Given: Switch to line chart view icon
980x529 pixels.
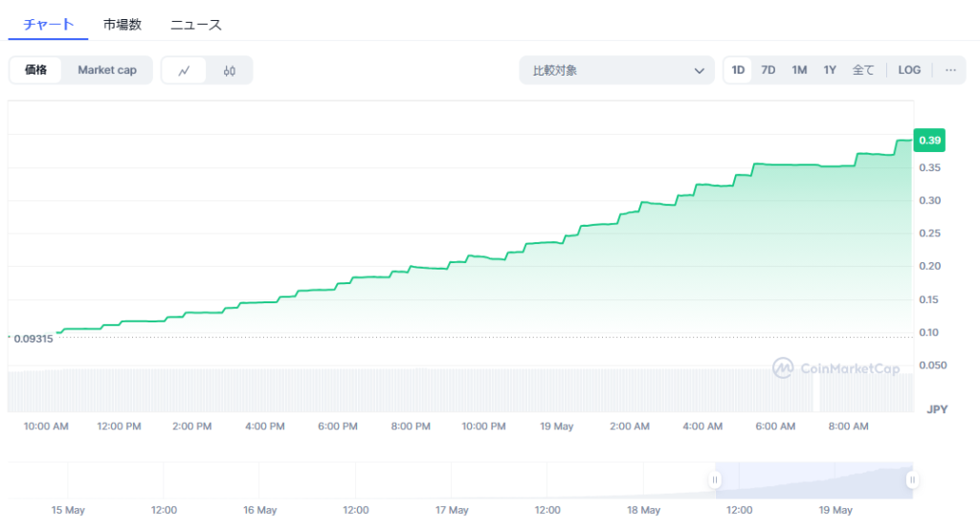Looking at the screenshot, I should (184, 71).
